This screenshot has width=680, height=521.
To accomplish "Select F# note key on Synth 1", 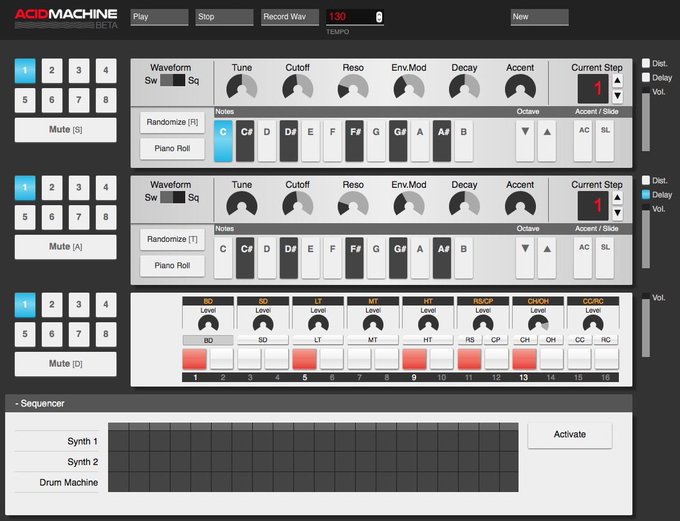I will 355,141.
